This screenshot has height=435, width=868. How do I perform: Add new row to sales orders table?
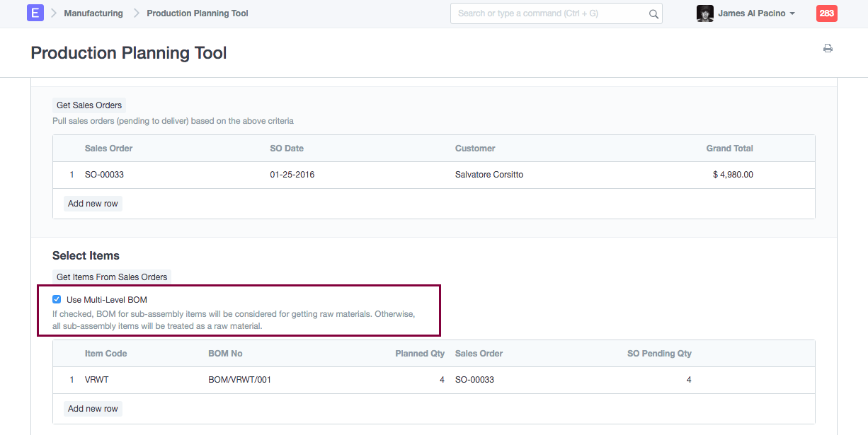[x=93, y=204]
